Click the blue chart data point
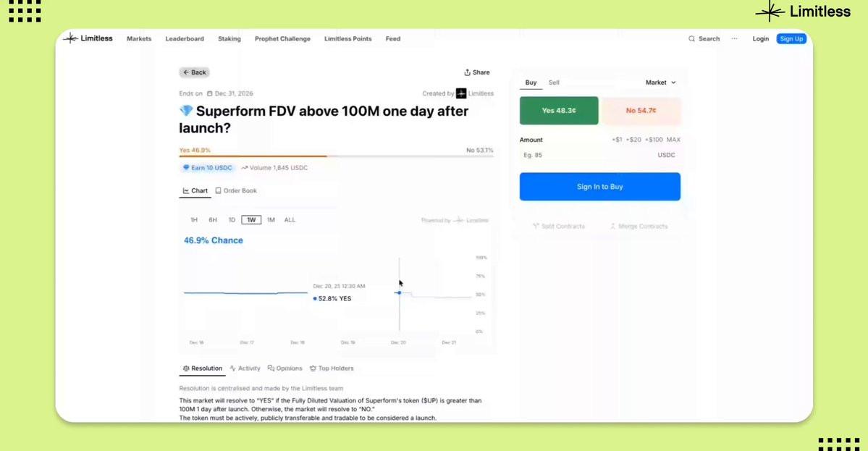The width and height of the screenshot is (868, 451). (x=399, y=292)
